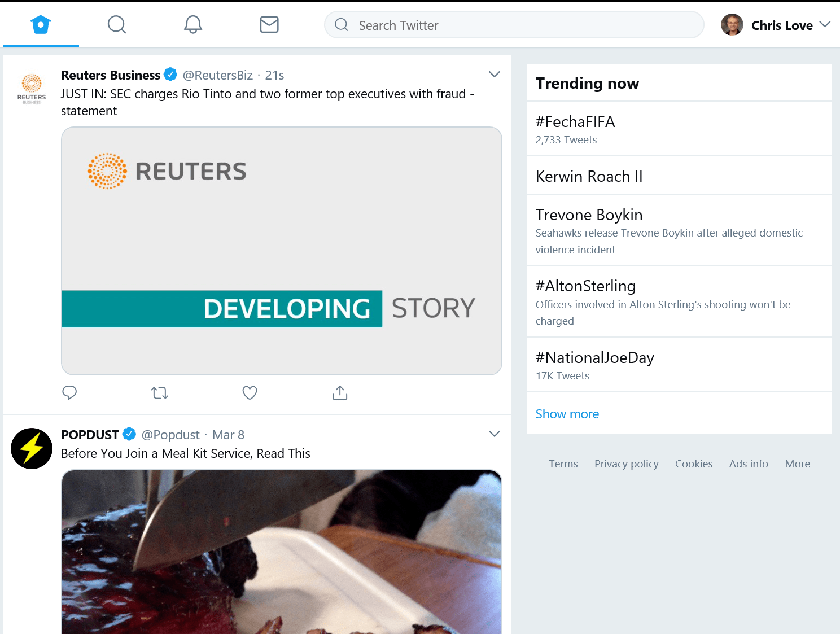The height and width of the screenshot is (634, 840).
Task: Expand options on the POPDUST tweet
Action: coord(494,434)
